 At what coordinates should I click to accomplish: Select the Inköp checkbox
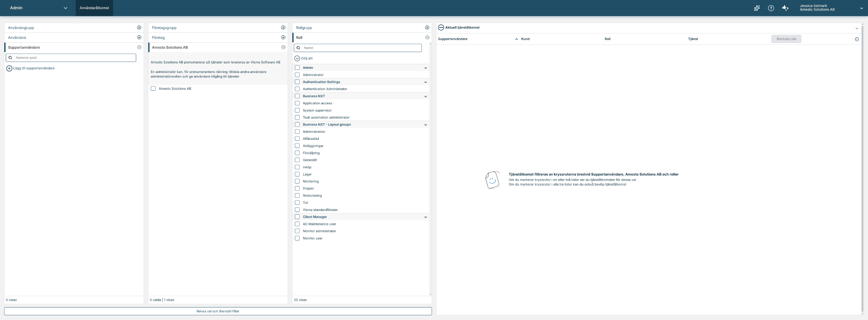(297, 167)
